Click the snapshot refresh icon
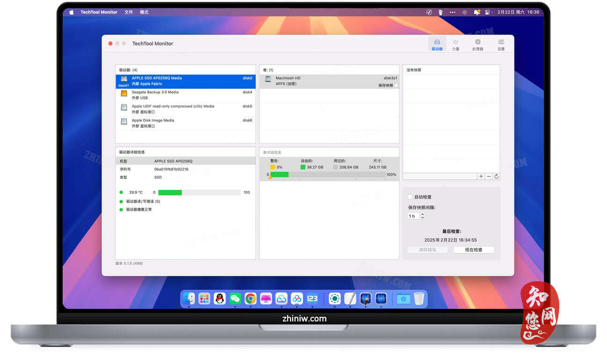 pyautogui.click(x=497, y=176)
